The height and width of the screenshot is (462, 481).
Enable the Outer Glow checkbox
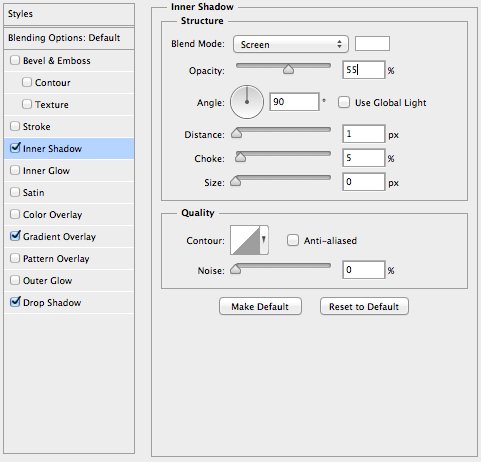pos(15,280)
